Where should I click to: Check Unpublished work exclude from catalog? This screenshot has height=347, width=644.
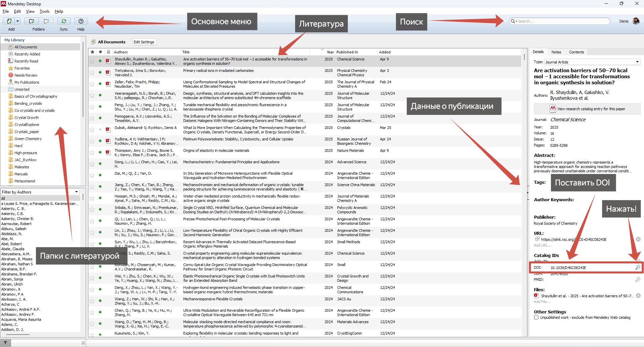point(536,317)
